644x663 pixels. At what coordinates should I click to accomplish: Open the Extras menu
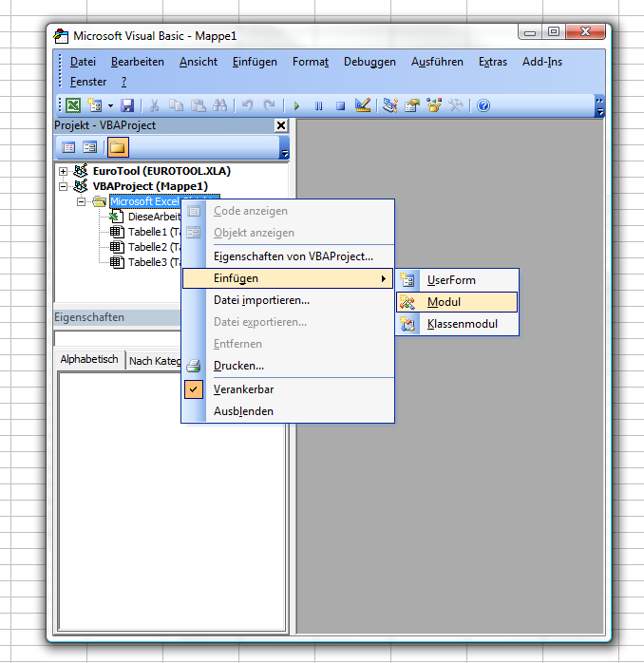click(x=493, y=62)
